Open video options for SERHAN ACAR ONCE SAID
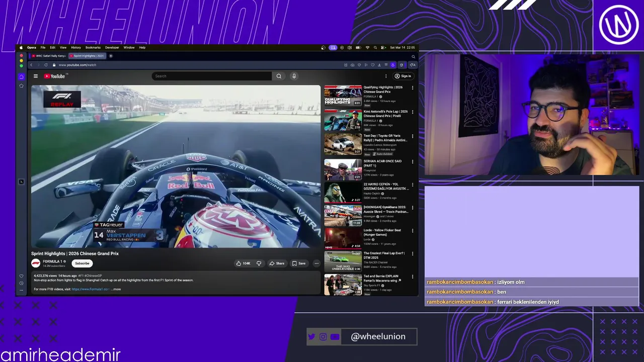The width and height of the screenshot is (644, 362). coord(413,162)
